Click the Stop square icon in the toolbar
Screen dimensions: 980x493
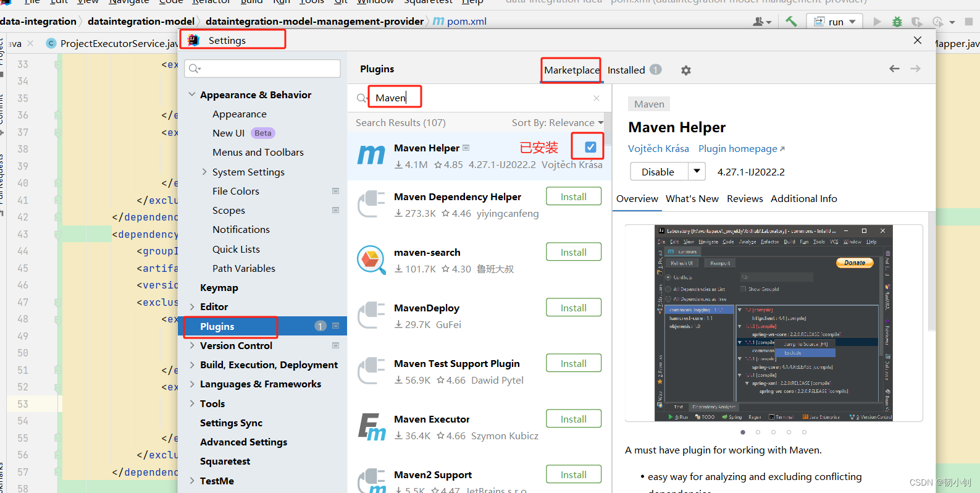pyautogui.click(x=968, y=22)
